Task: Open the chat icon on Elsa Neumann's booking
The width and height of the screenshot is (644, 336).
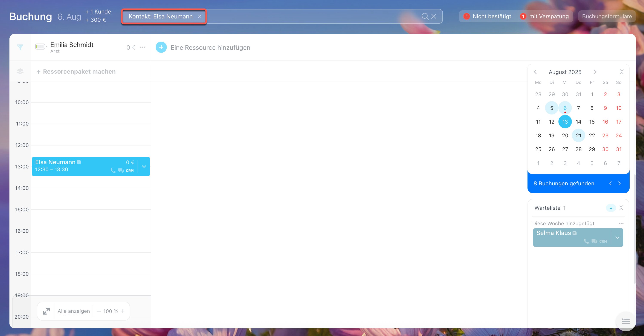Action: coord(121,171)
